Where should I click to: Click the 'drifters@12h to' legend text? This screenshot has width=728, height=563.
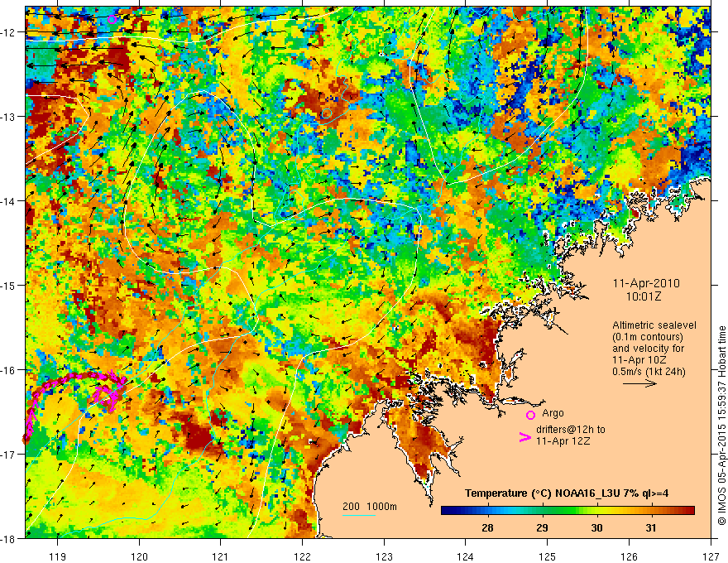pos(571,429)
